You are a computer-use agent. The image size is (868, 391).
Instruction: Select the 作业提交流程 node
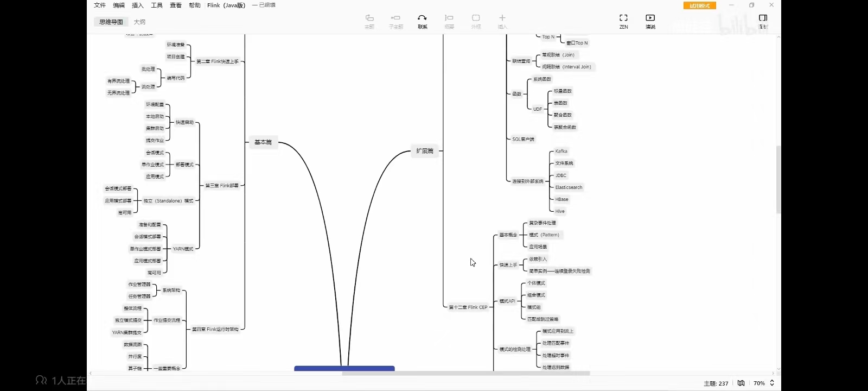click(x=167, y=320)
